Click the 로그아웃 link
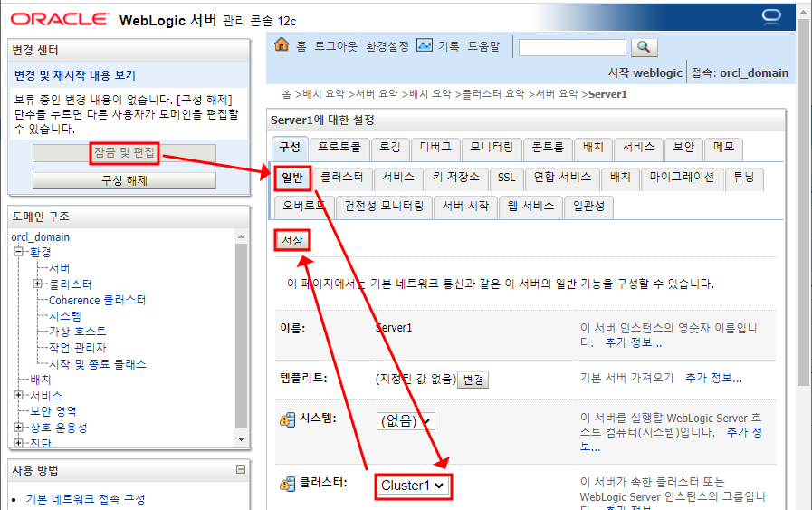This screenshot has height=510, width=812. [x=336, y=46]
